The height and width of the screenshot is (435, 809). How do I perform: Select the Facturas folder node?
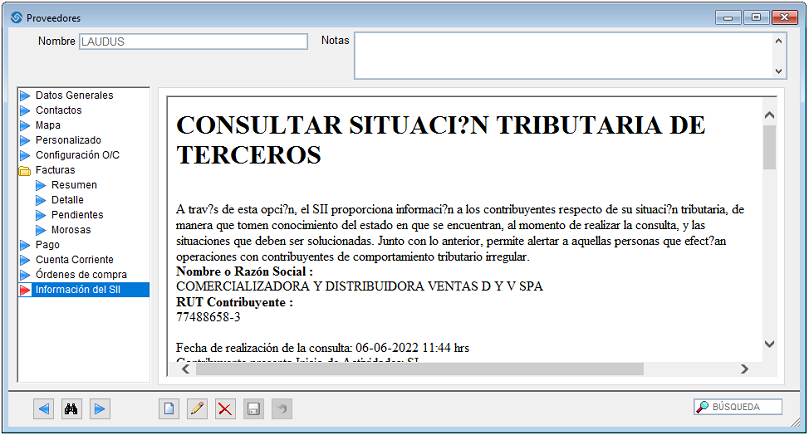coord(55,170)
